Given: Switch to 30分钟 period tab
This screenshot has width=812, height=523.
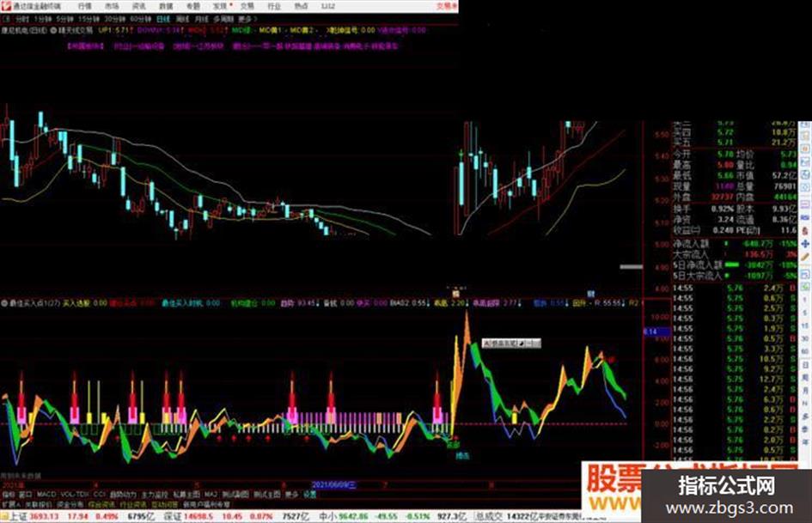Looking at the screenshot, I should point(114,19).
